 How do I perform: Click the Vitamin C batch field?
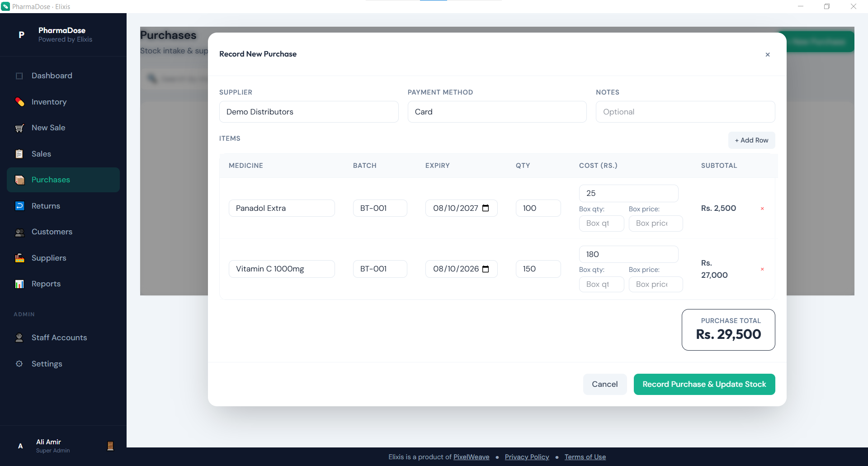point(380,269)
